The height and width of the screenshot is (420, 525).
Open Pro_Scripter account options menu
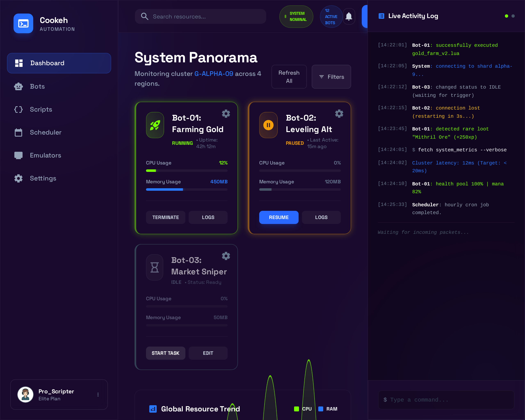pyautogui.click(x=98, y=394)
